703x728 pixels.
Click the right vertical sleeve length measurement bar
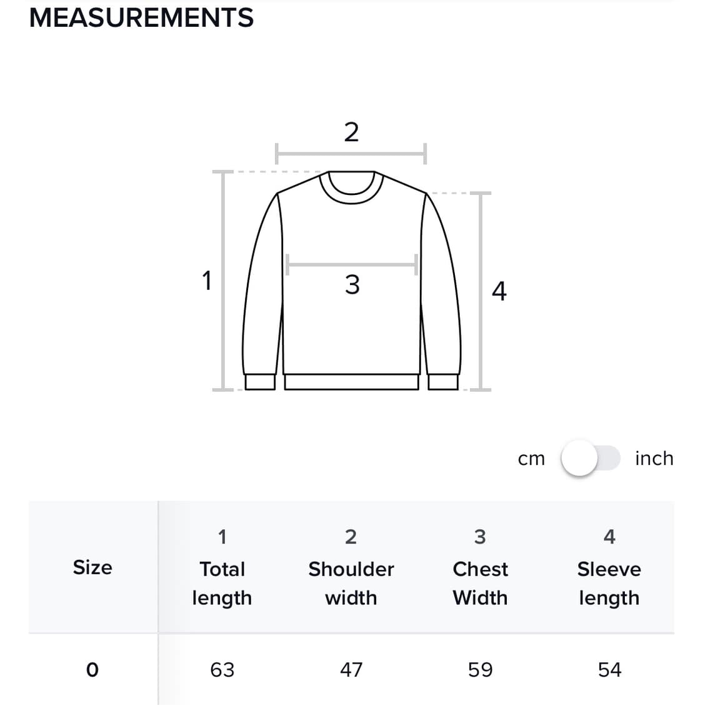481,291
